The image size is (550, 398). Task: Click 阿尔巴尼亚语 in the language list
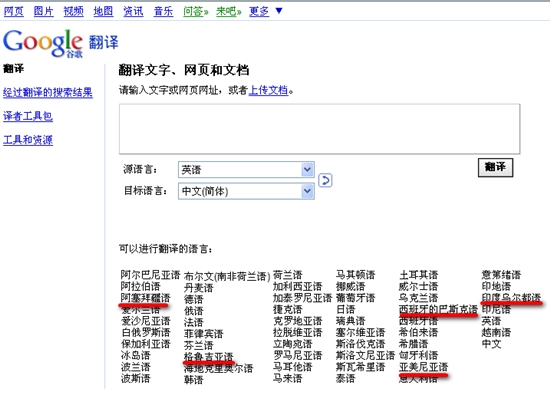pyautogui.click(x=150, y=275)
